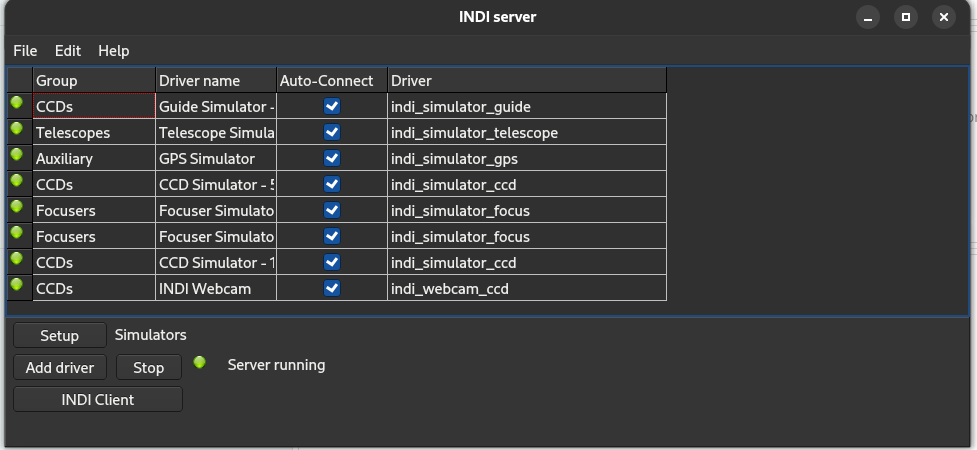
Task: Click the green status LED for Guide Simulator
Action: click(x=17, y=103)
